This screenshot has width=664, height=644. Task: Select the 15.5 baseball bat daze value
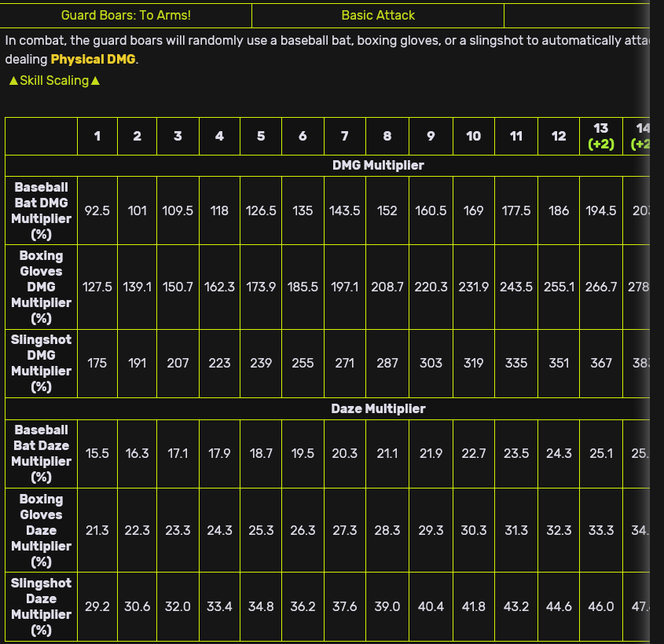tap(97, 454)
